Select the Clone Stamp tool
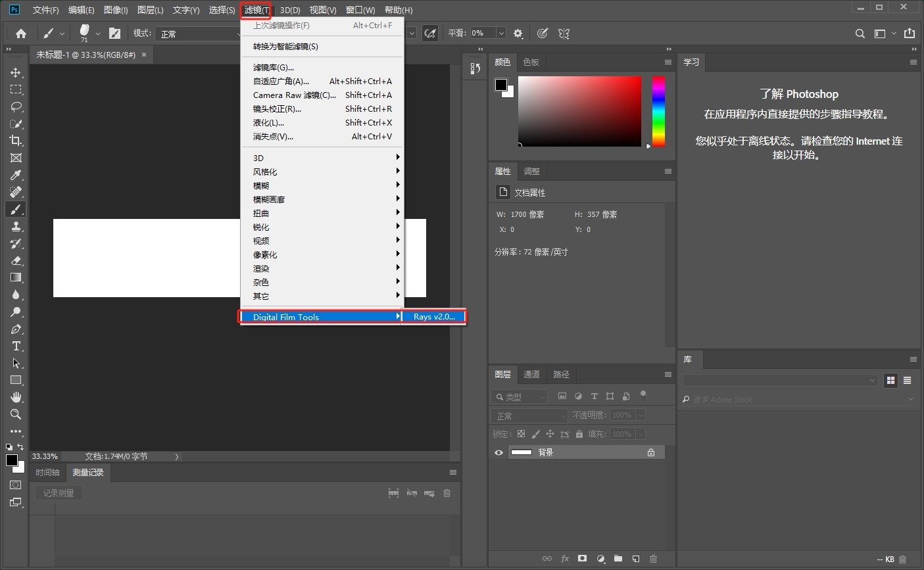 point(16,226)
